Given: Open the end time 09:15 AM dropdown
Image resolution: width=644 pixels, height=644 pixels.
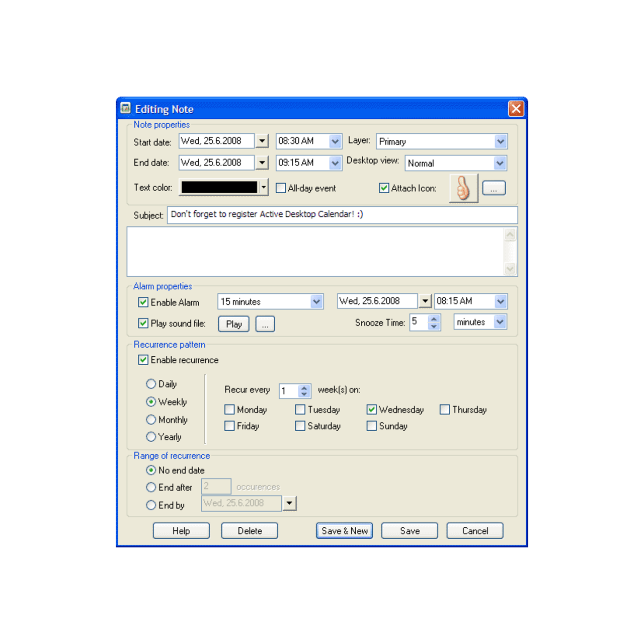Looking at the screenshot, I should click(335, 163).
